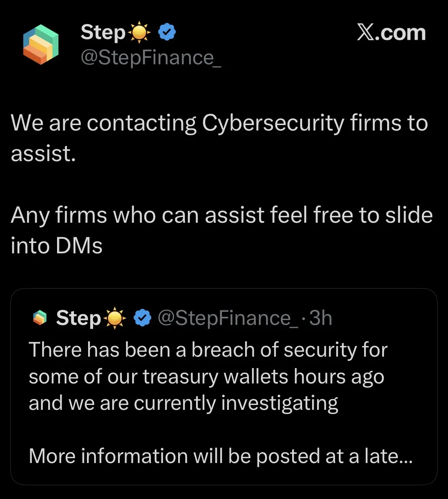Click the verified badge inside the quoted post

tap(142, 318)
